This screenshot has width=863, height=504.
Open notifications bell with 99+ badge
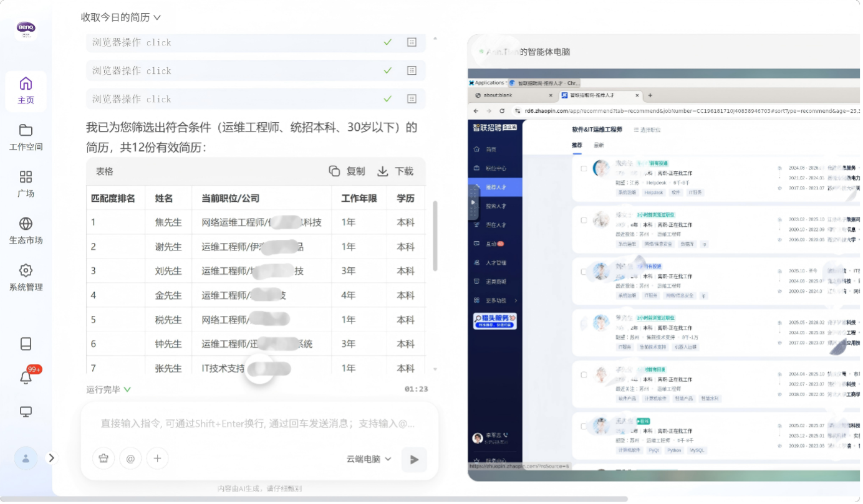coord(26,377)
